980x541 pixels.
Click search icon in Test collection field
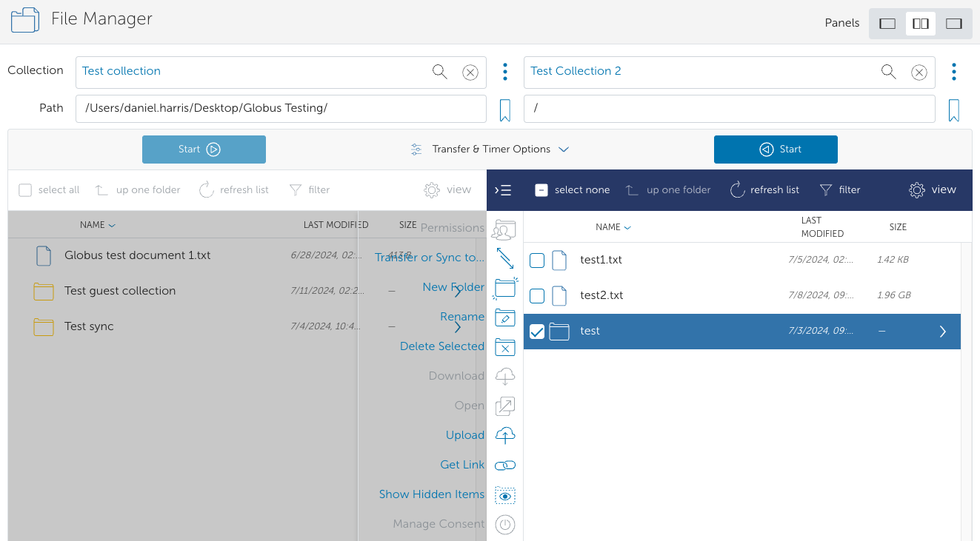[440, 71]
